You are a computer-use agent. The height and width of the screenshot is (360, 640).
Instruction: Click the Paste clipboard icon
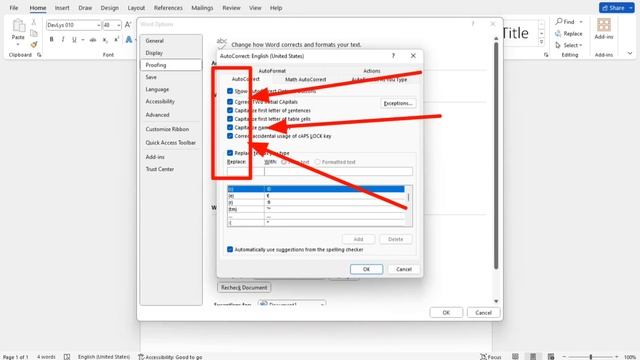(18, 26)
